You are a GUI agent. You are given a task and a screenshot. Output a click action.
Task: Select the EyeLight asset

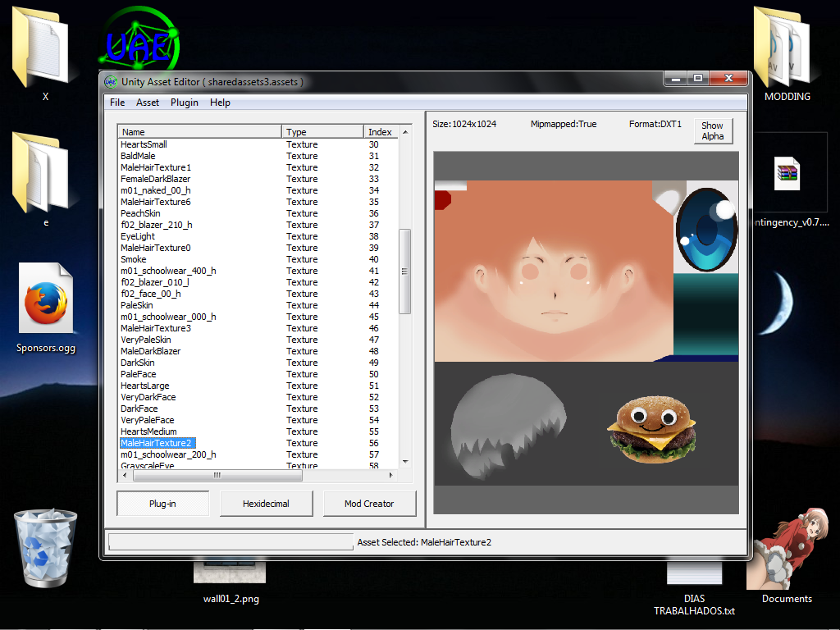[x=258, y=236]
